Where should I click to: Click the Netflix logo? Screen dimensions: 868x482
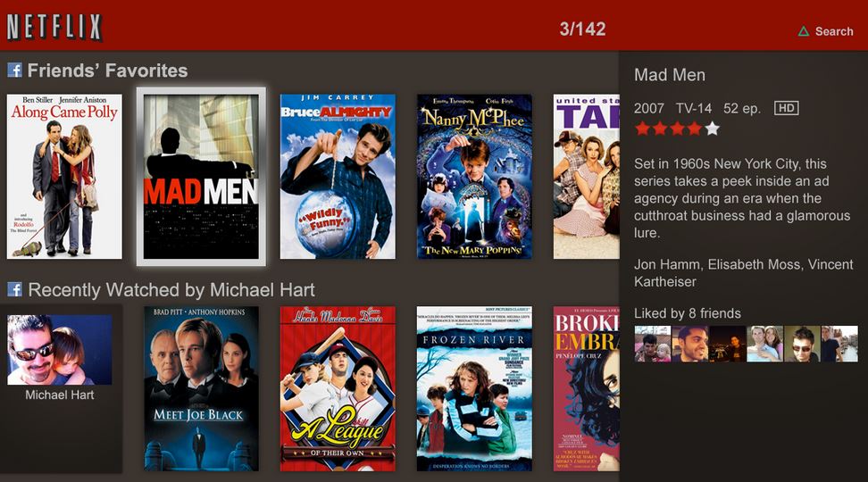tap(54, 28)
